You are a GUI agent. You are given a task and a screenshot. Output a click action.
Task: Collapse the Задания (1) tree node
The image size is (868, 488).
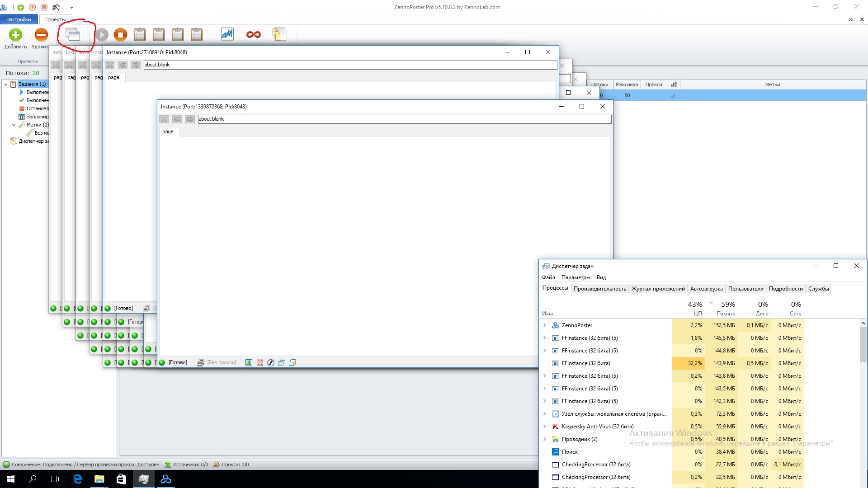(6, 84)
